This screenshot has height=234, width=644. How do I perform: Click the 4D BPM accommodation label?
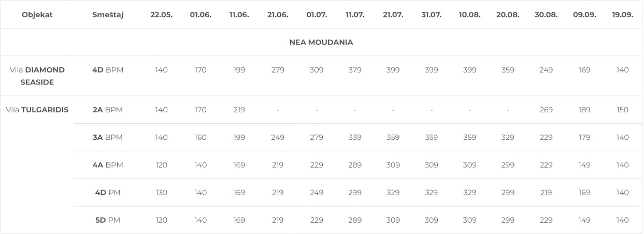point(108,70)
